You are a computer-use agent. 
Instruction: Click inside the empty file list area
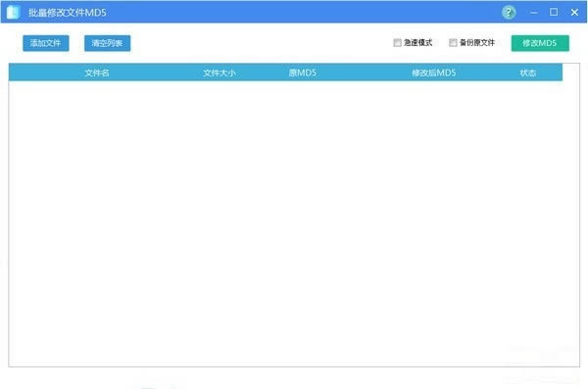point(285,223)
